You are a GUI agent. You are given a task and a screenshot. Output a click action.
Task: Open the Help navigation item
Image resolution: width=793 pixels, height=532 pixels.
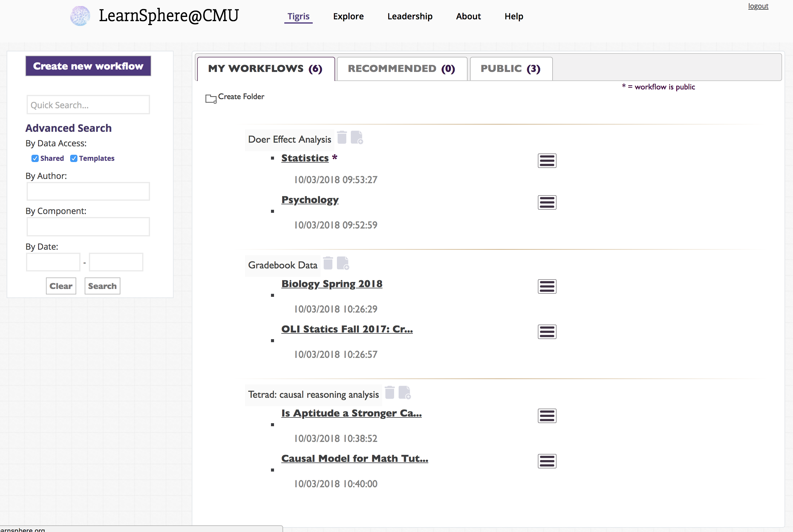point(514,16)
